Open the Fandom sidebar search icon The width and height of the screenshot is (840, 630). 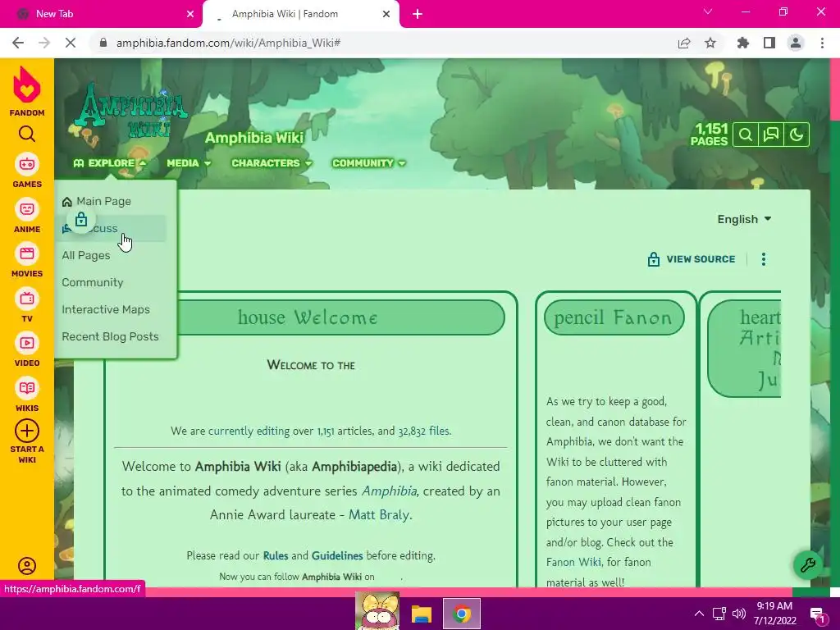coord(27,134)
